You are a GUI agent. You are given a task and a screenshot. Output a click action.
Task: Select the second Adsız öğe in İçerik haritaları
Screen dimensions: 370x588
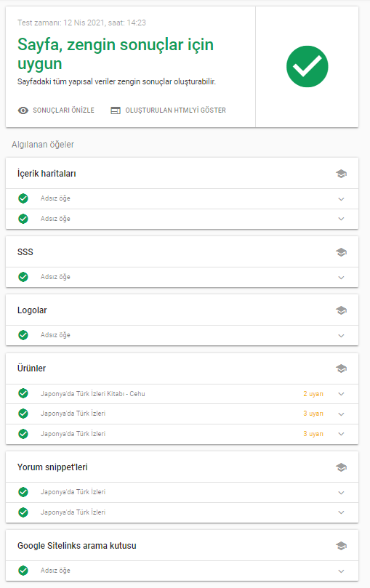pos(182,219)
